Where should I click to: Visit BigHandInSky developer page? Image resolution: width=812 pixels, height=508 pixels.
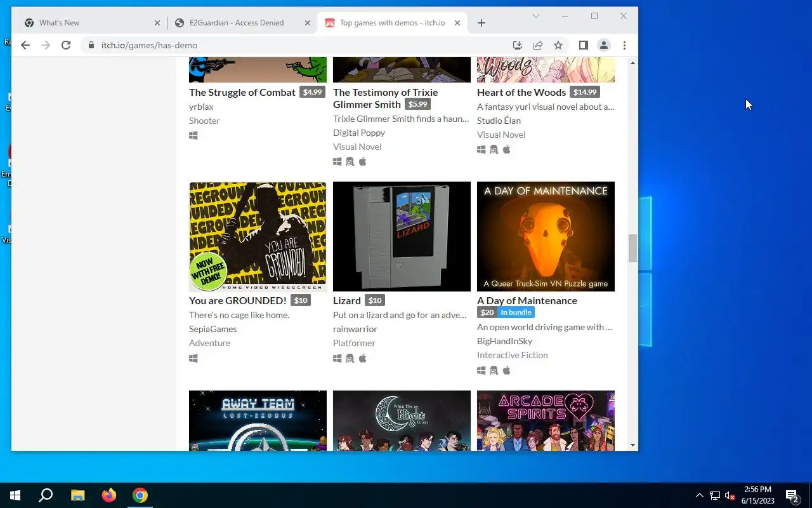tap(504, 341)
